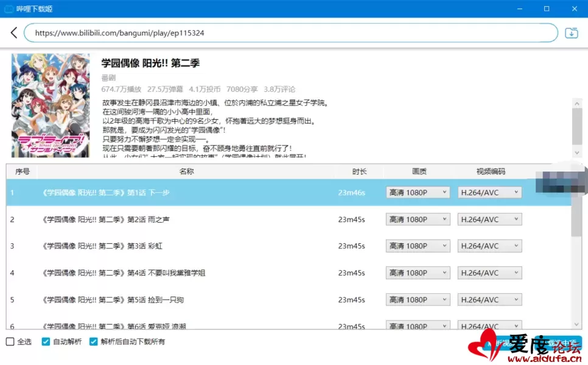Select episode row 第2话 雨之声
The height and width of the screenshot is (365, 588).
(x=289, y=219)
